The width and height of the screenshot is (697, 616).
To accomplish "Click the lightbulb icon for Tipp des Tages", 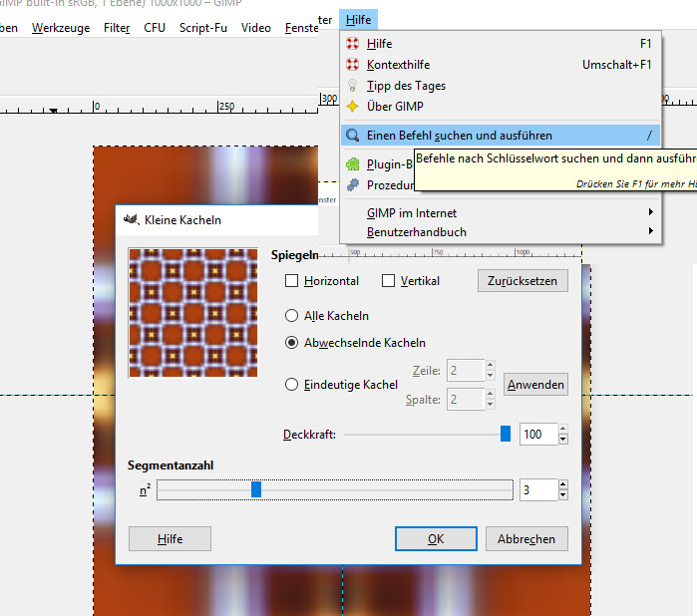I will 352,86.
